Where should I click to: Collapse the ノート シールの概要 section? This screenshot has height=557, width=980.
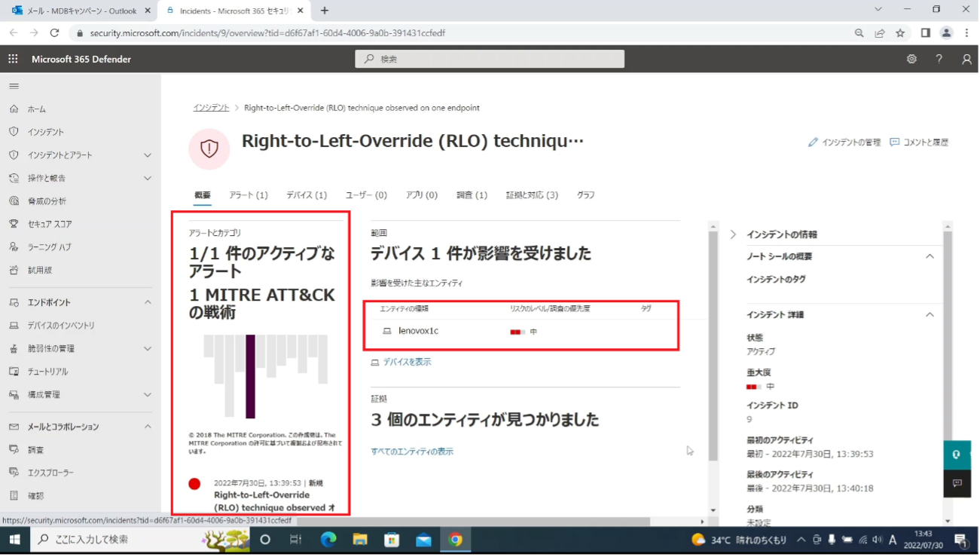pyautogui.click(x=930, y=256)
